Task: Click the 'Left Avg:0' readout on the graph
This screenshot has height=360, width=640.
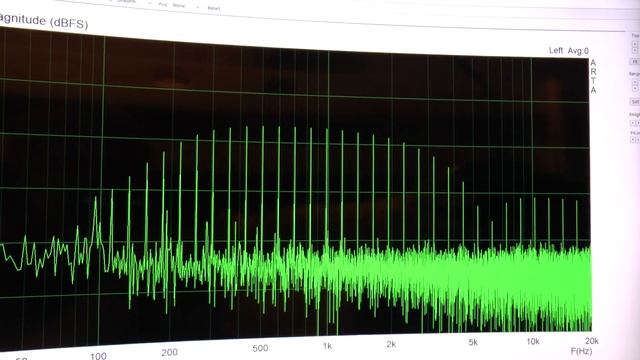Action: point(569,51)
